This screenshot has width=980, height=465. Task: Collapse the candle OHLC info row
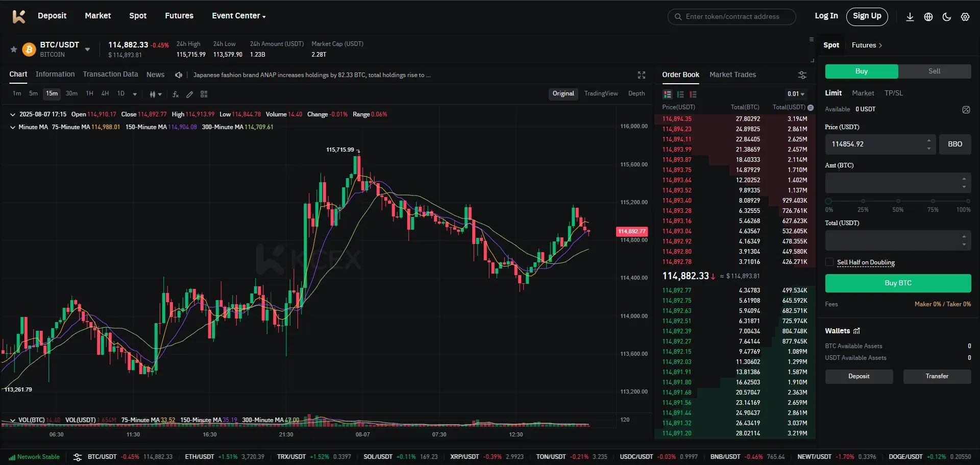pyautogui.click(x=13, y=114)
